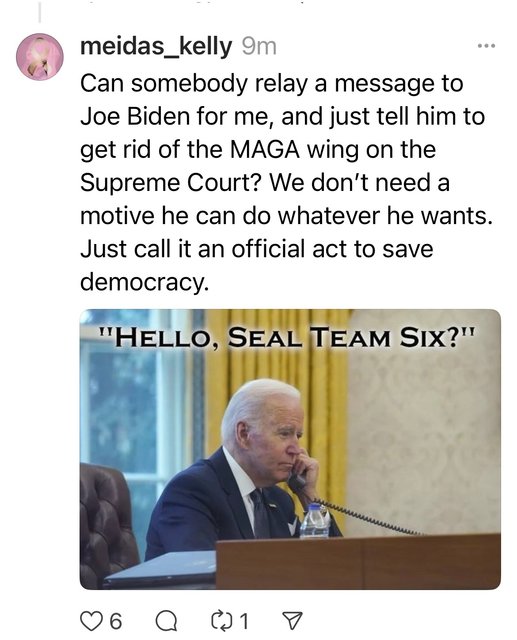The height and width of the screenshot is (640, 517).
Task: View the repost count showing 1
Action: (x=244, y=622)
